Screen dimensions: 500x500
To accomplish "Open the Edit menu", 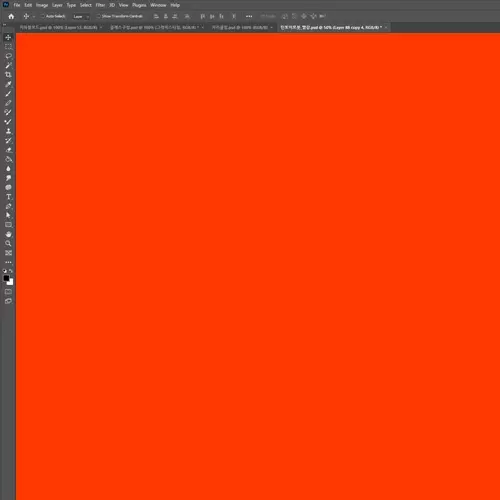I will coord(28,5).
